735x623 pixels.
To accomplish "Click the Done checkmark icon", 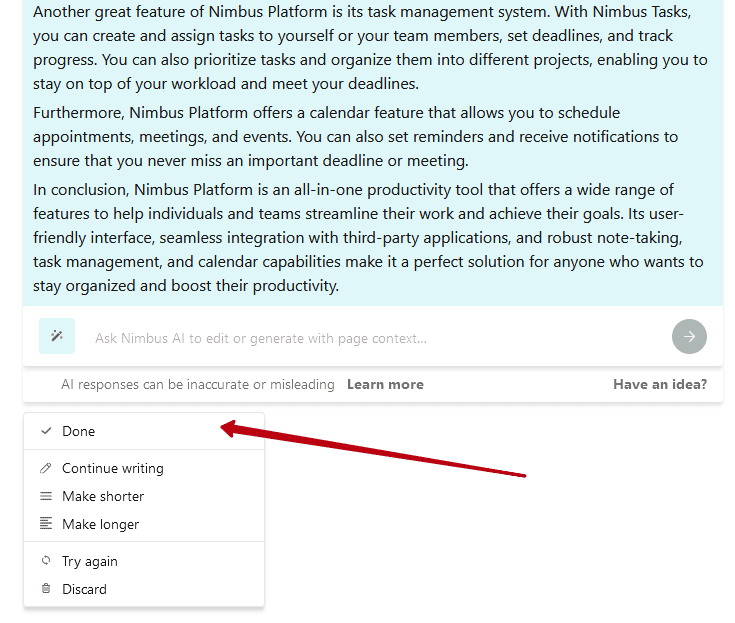I will (46, 431).
